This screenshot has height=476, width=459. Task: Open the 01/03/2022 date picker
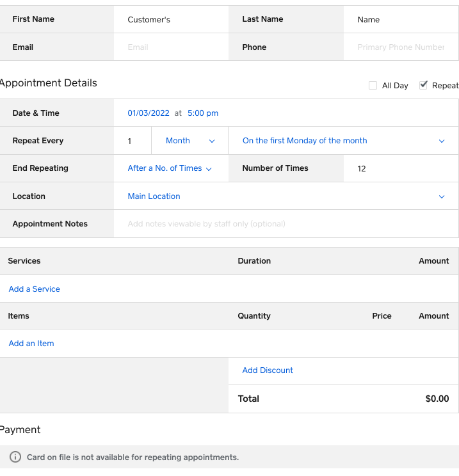click(149, 113)
